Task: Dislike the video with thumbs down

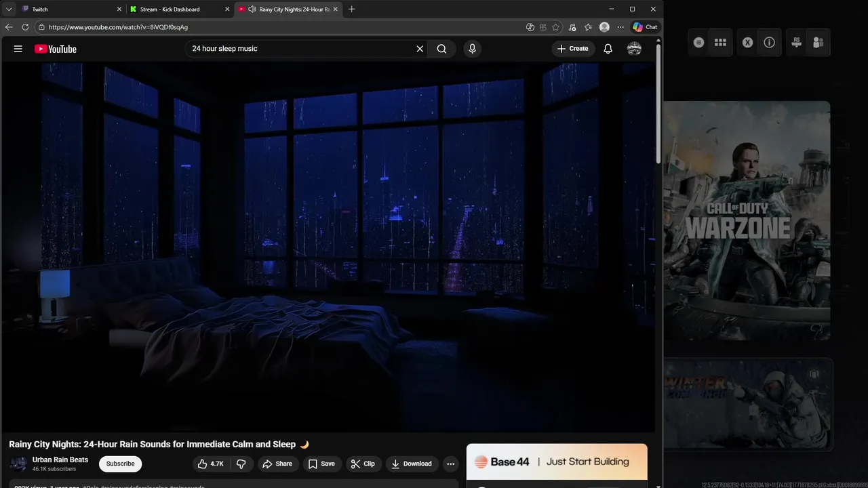Action: [241, 464]
